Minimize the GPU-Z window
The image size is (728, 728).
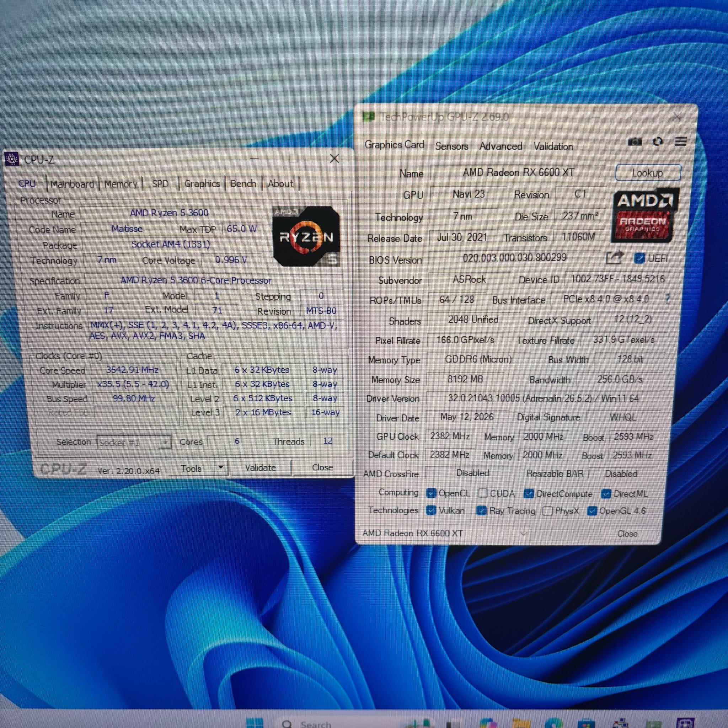click(596, 117)
